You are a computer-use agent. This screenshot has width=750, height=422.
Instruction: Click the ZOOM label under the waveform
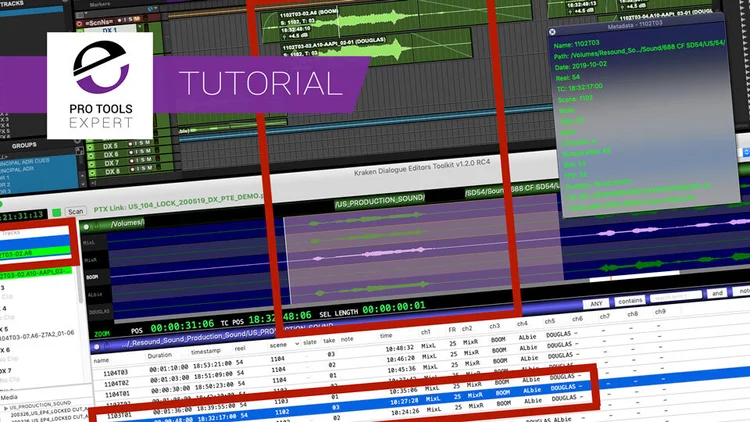pos(101,333)
